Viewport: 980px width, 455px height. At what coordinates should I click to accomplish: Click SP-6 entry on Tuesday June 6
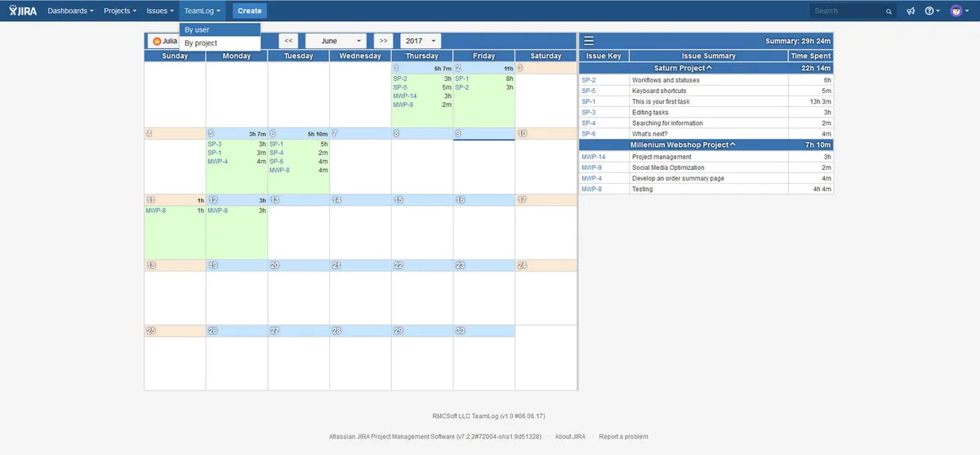[277, 161]
